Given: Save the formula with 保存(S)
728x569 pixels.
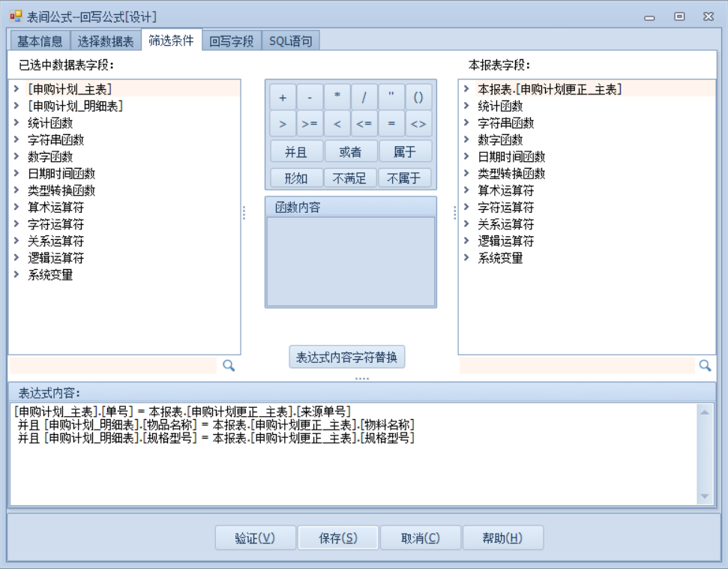Looking at the screenshot, I should click(337, 538).
